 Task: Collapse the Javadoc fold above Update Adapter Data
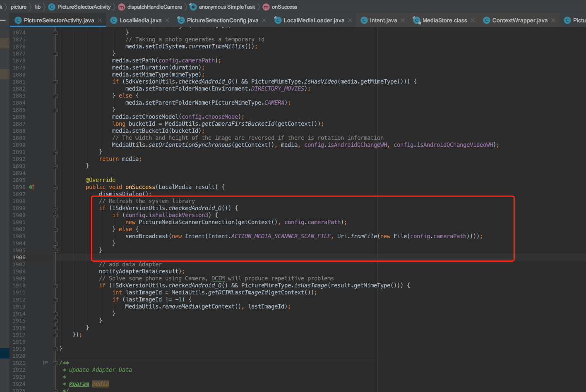tap(55, 363)
